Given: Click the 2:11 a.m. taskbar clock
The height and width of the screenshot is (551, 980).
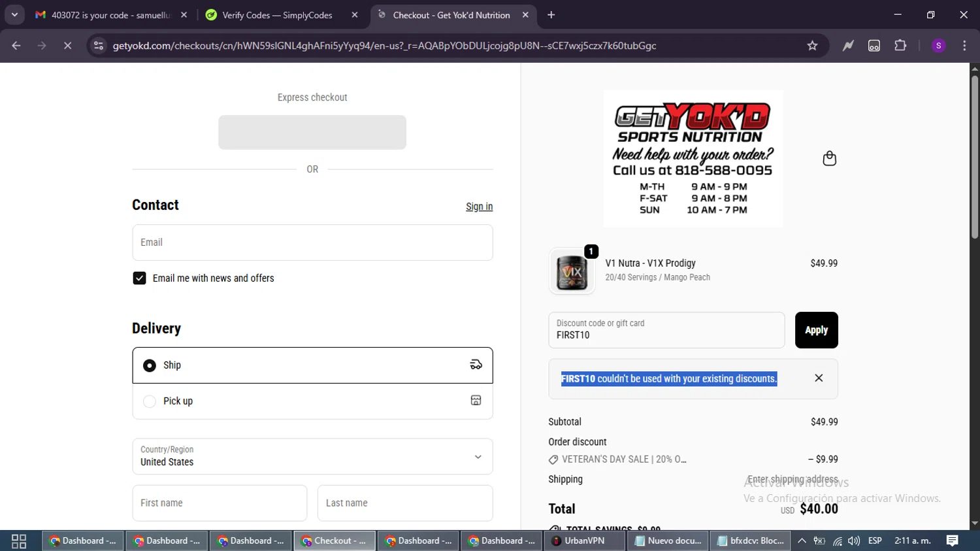Looking at the screenshot, I should pyautogui.click(x=913, y=541).
